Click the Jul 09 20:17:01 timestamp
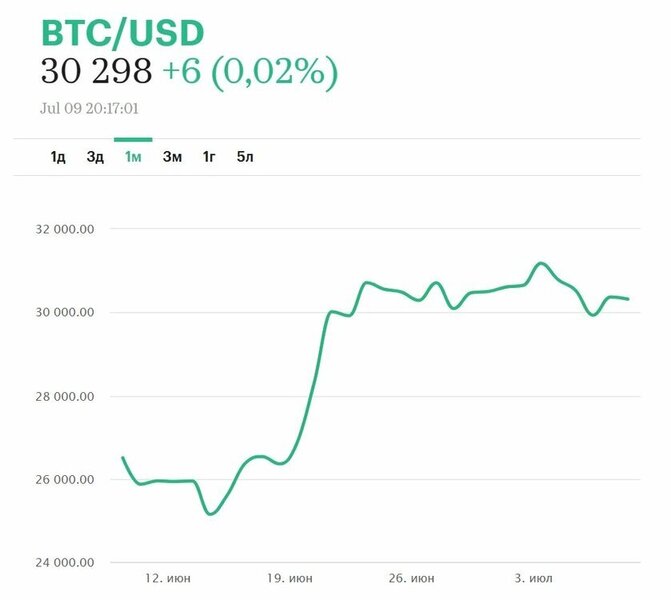 click(89, 107)
